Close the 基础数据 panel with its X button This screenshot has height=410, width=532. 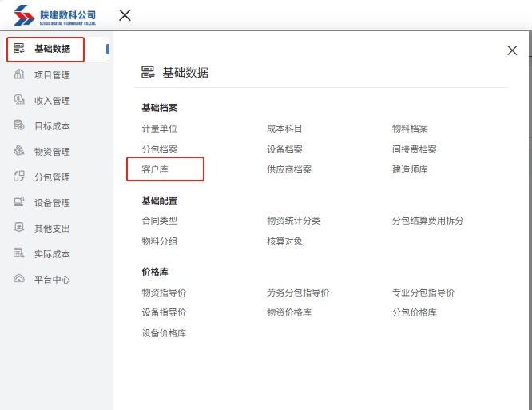[x=512, y=50]
